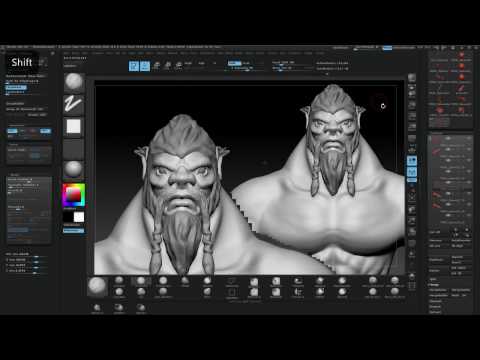The image size is (480, 360).
Task: Click the Actual size icon on right shelf
Action: click(412, 116)
